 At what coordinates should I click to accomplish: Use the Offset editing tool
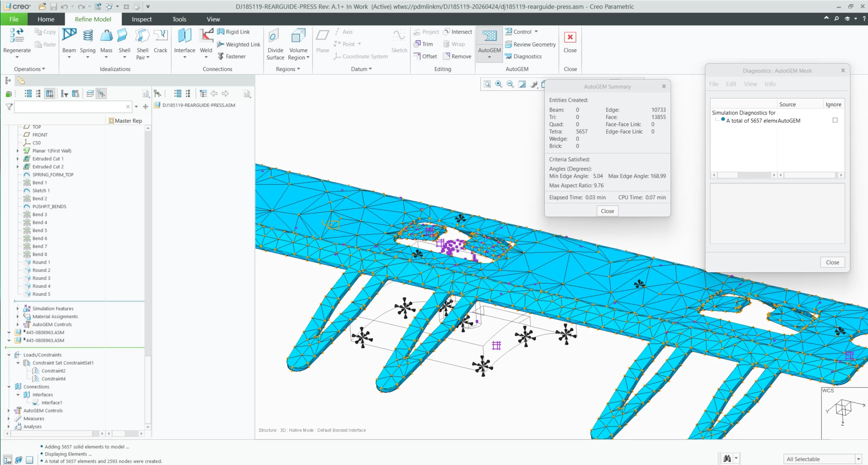coord(425,57)
